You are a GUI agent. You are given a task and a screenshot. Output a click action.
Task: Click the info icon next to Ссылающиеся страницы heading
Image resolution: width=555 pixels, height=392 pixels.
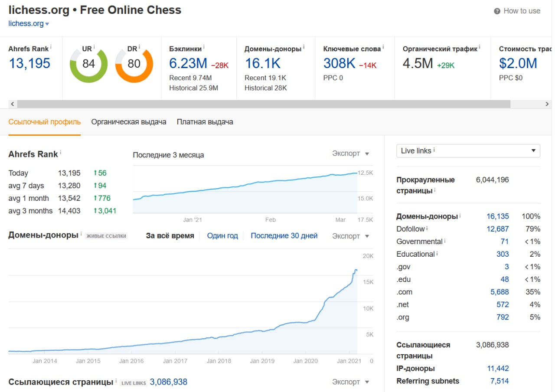point(116,380)
